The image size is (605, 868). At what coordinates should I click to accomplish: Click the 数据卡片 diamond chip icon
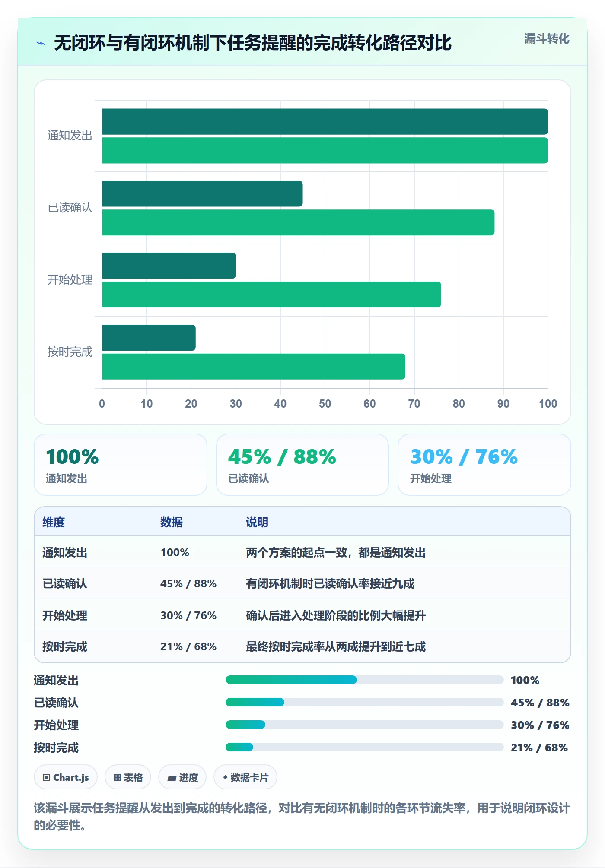pyautogui.click(x=225, y=777)
